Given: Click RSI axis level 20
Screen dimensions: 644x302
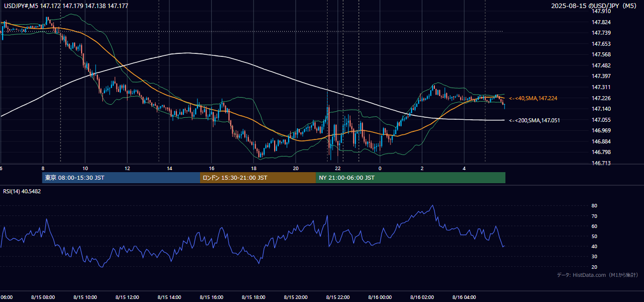Looking at the screenshot, I should coord(594,267).
